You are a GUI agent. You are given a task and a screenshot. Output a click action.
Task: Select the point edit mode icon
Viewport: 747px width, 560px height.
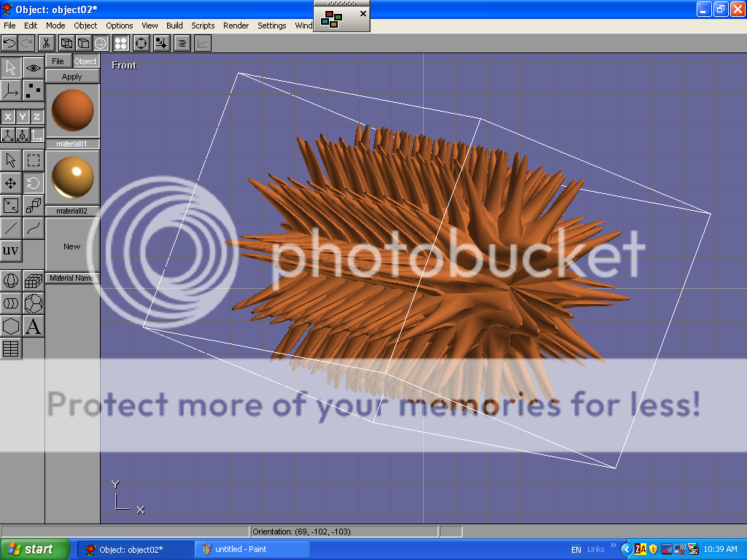click(34, 90)
